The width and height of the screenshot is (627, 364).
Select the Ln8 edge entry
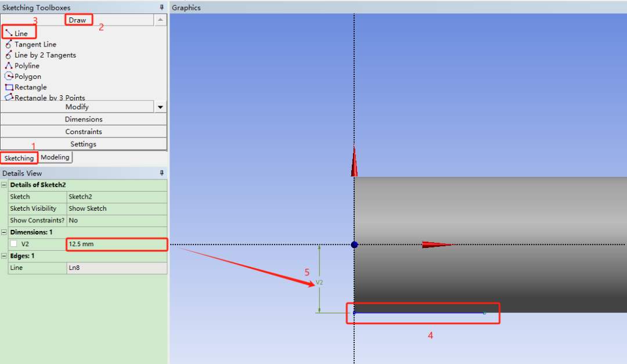pos(117,268)
